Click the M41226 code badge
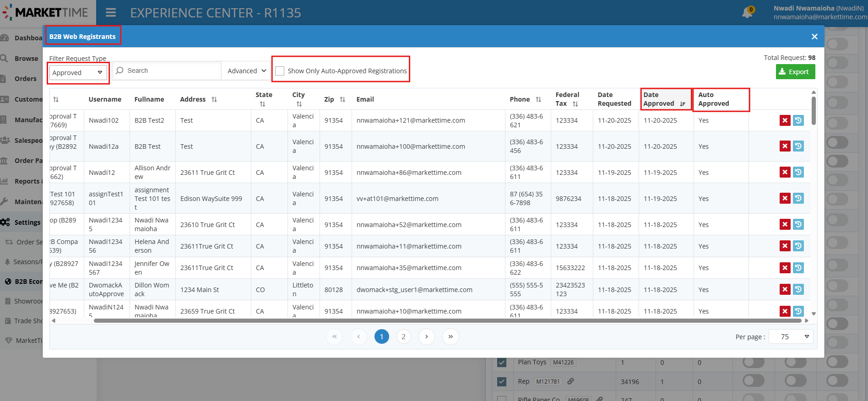Screen dimensions: 868x401 [x=563, y=362]
